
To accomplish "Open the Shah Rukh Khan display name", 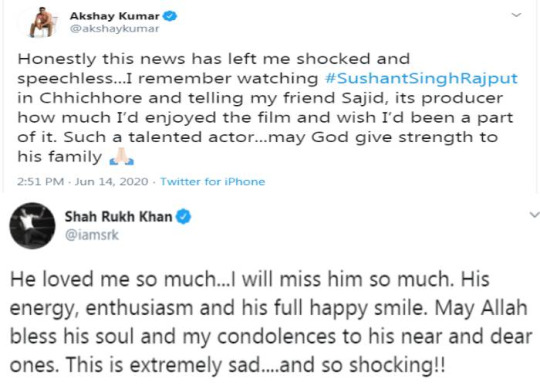I will pyautogui.click(x=118, y=217).
